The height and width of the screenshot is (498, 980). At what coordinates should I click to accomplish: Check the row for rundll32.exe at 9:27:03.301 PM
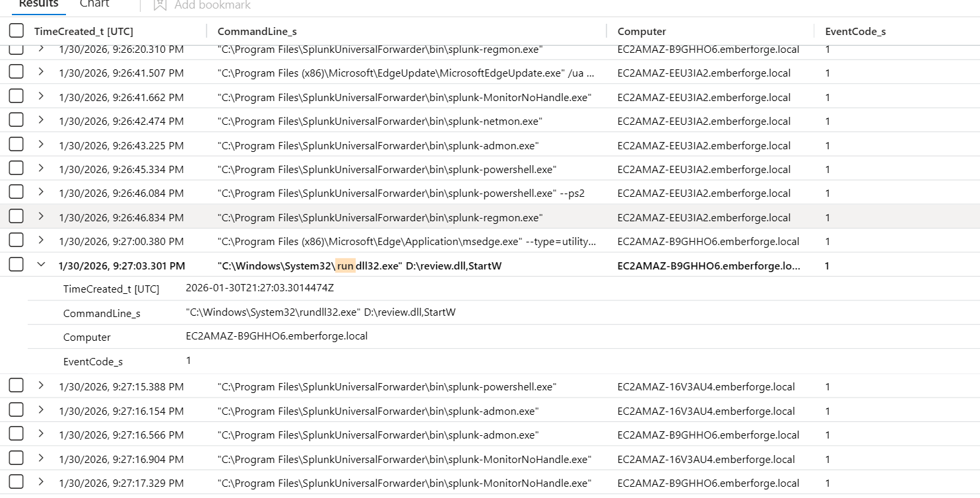click(x=16, y=265)
